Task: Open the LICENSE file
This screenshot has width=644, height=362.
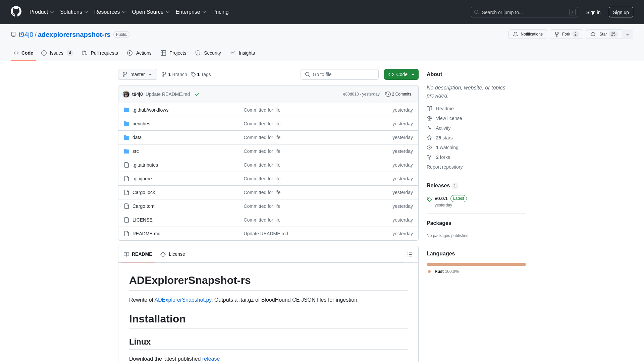Action: pyautogui.click(x=142, y=220)
